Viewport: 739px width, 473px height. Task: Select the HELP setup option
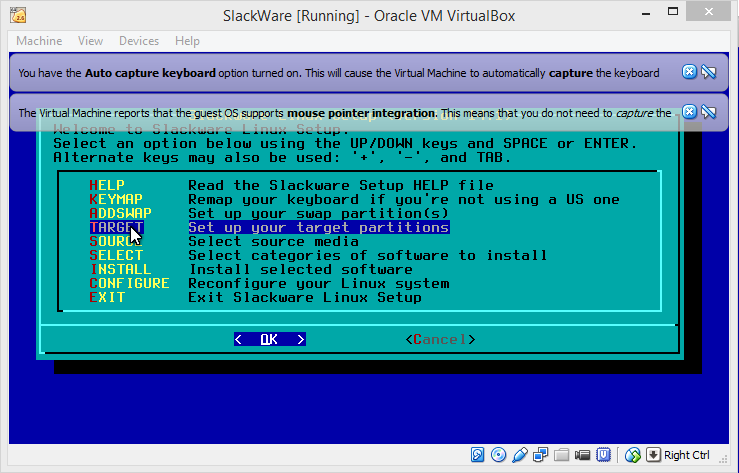[107, 185]
